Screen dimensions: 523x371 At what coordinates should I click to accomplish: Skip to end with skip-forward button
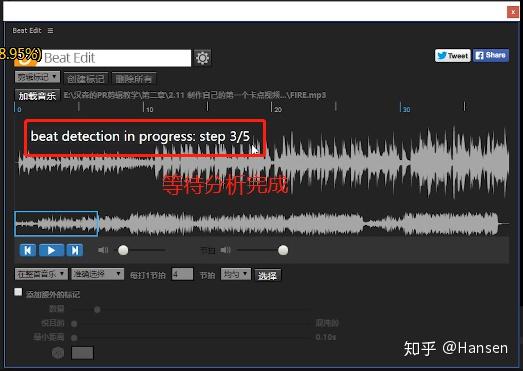tap(75, 250)
